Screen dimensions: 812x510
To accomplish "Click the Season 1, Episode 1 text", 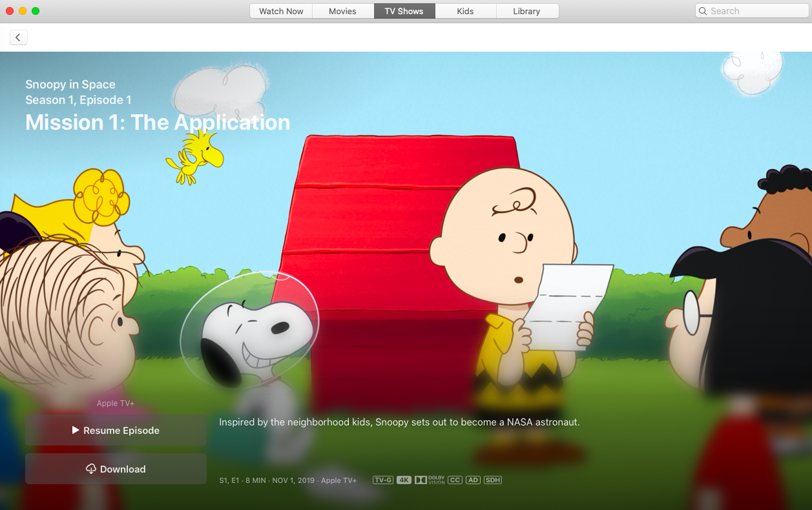I will pos(78,100).
